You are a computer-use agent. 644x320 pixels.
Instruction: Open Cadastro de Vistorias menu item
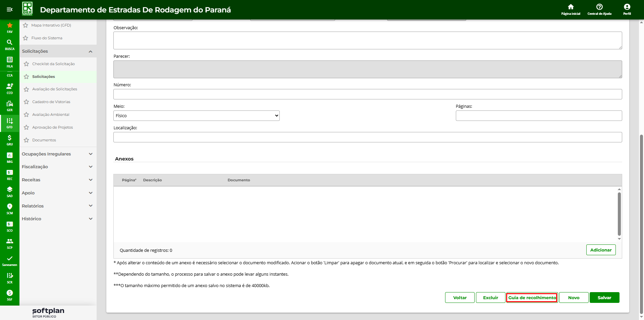click(51, 102)
